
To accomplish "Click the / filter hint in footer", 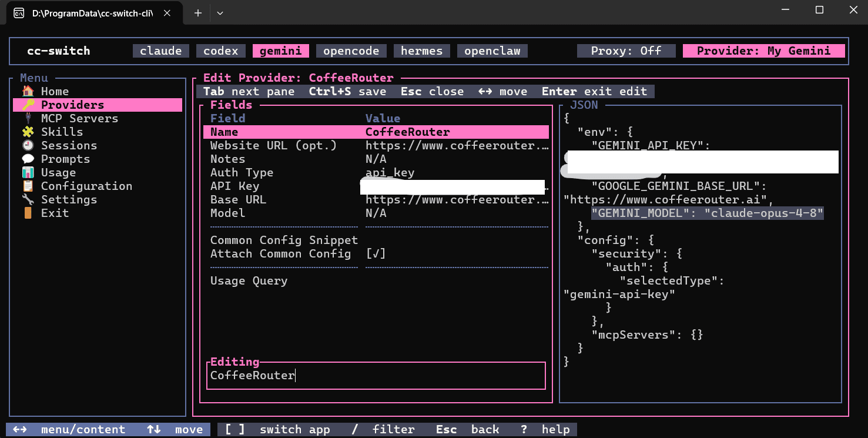I will pyautogui.click(x=383, y=430).
